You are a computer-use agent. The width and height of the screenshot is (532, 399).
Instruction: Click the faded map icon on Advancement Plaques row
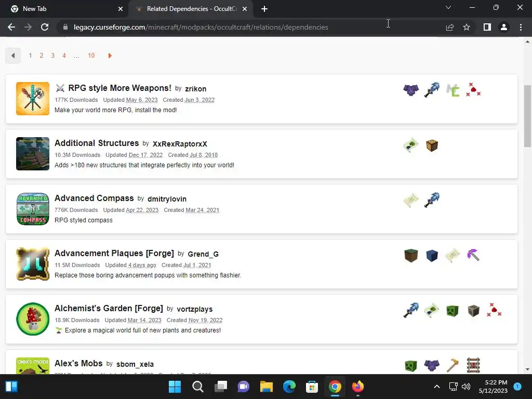(453, 255)
